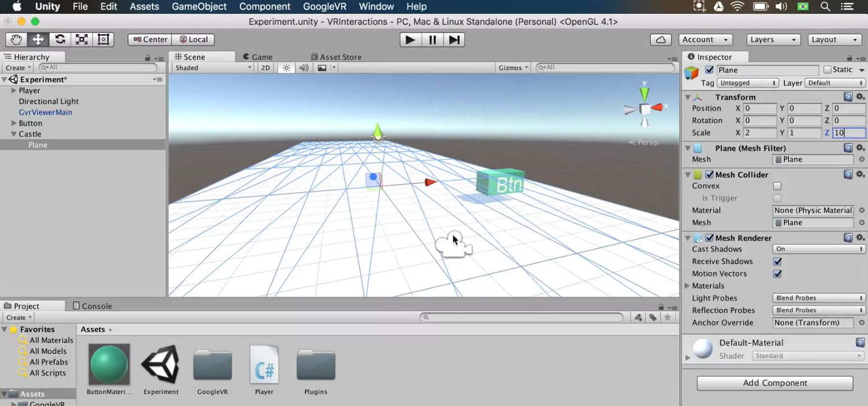Screen dimensions: 868x406
Task: Select the Scale tool
Action: 81,39
